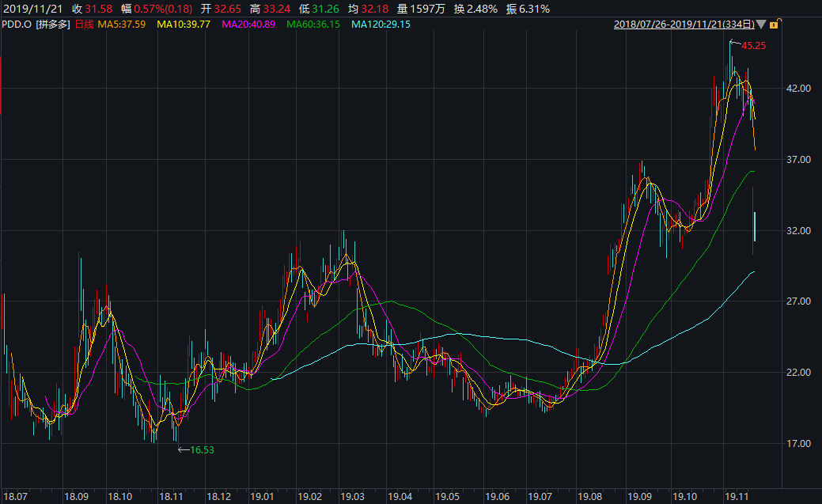
Task: Click the [拼多多] stock name label
Action: [53, 25]
